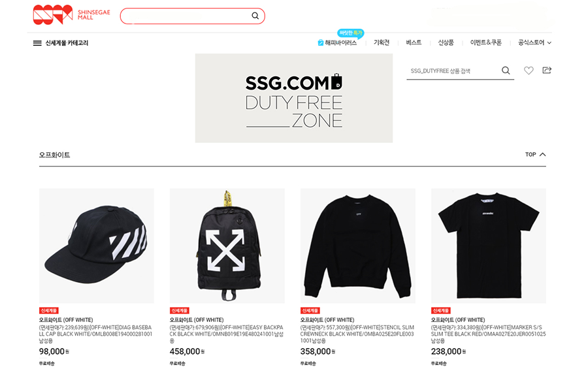This screenshot has width=588, height=371.
Task: Open 신세계몰 카테고리 menu
Action: pyautogui.click(x=67, y=43)
